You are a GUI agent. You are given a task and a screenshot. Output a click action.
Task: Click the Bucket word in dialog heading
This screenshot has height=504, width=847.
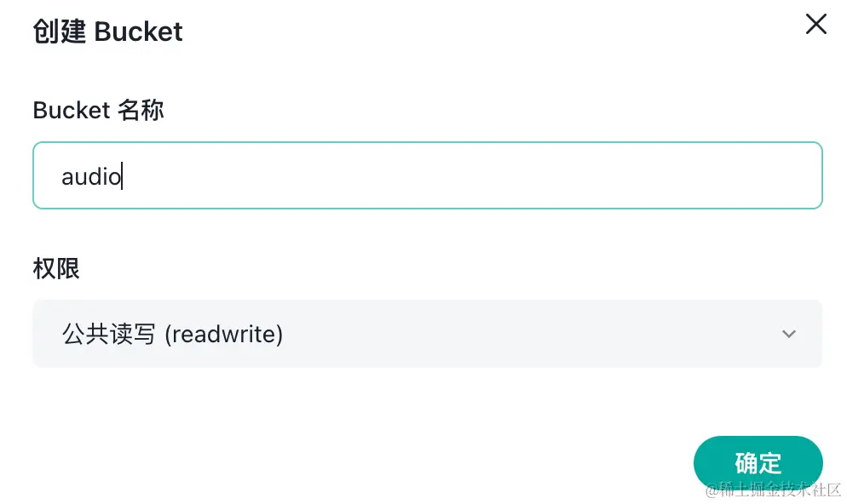point(138,31)
